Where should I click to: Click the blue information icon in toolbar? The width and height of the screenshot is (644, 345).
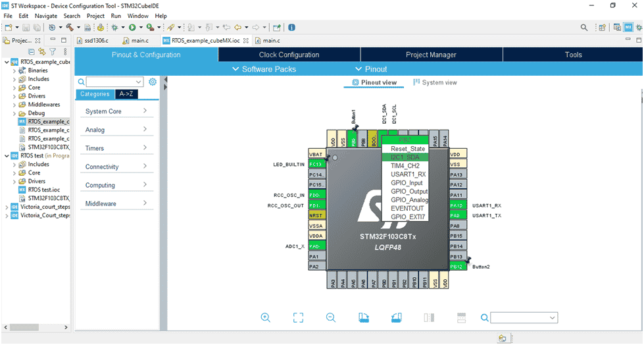291,28
